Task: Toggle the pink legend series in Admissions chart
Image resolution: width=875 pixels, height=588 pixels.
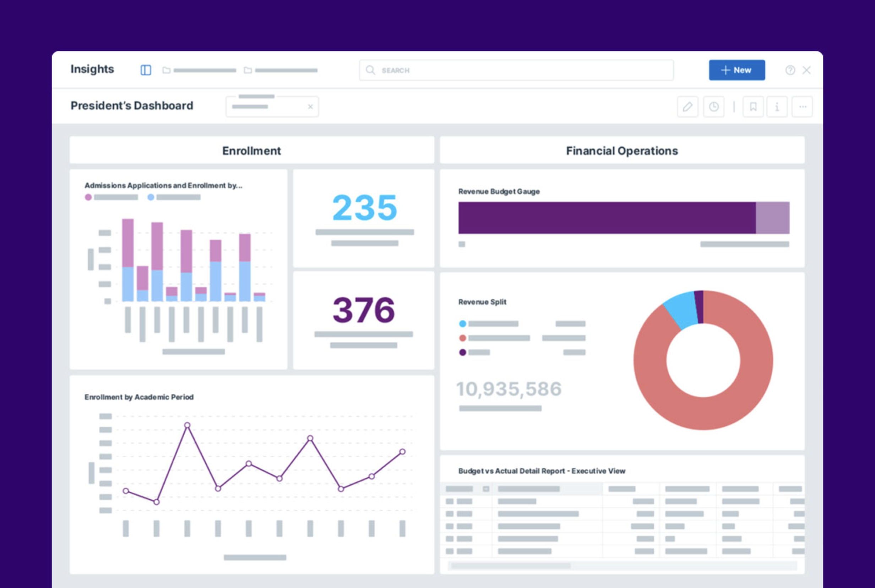Action: tap(88, 197)
